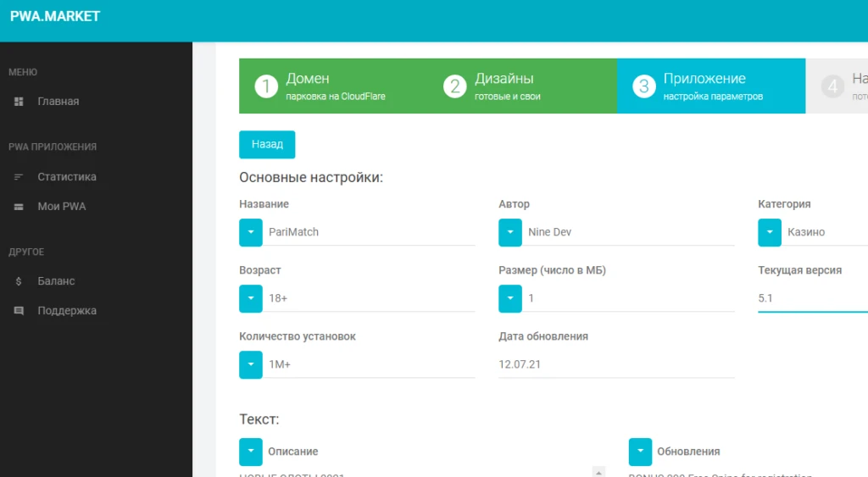Click the Текст: section heading
The height and width of the screenshot is (477, 868).
coord(259,419)
